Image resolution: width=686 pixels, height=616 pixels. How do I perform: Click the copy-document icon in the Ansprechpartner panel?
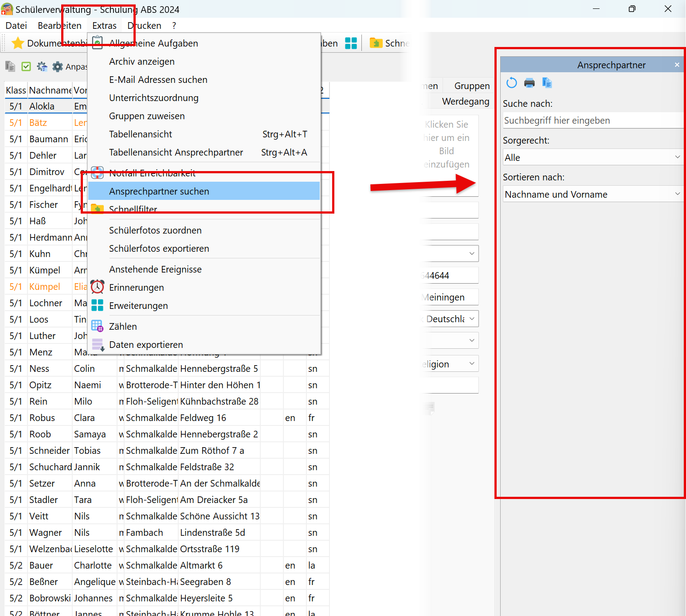pos(547,83)
